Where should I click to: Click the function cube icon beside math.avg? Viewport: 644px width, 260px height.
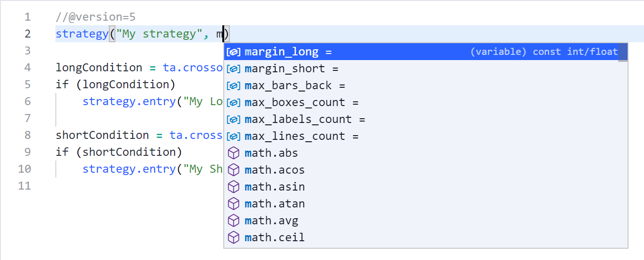coord(234,221)
